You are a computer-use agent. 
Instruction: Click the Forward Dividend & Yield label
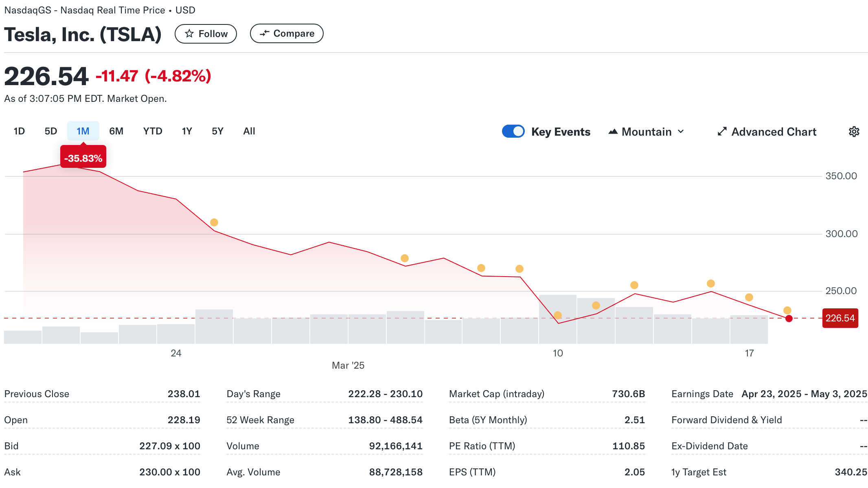pyautogui.click(x=727, y=420)
